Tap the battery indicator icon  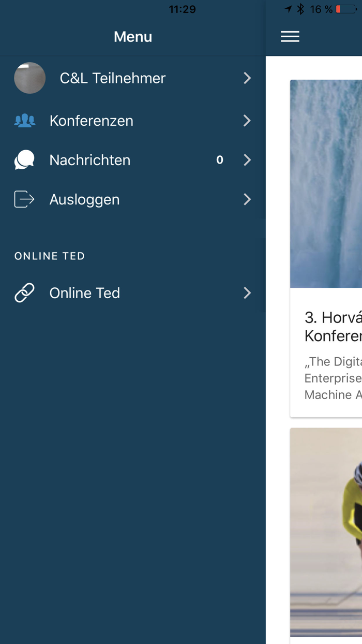tap(345, 9)
